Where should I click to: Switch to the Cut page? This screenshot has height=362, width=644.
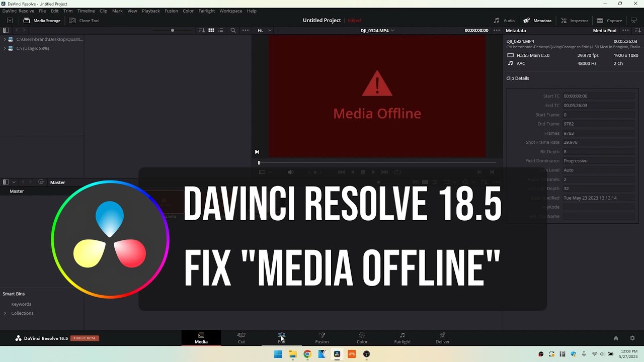pos(242,338)
